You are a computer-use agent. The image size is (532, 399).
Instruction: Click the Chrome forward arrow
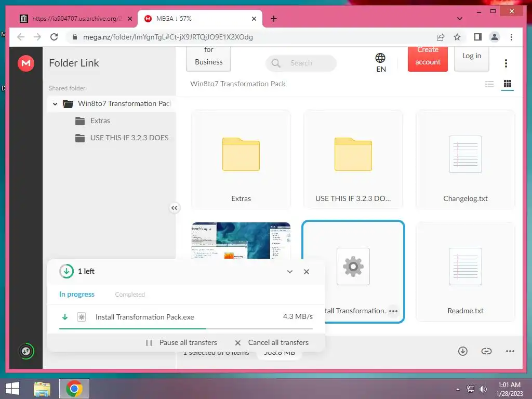pyautogui.click(x=37, y=37)
